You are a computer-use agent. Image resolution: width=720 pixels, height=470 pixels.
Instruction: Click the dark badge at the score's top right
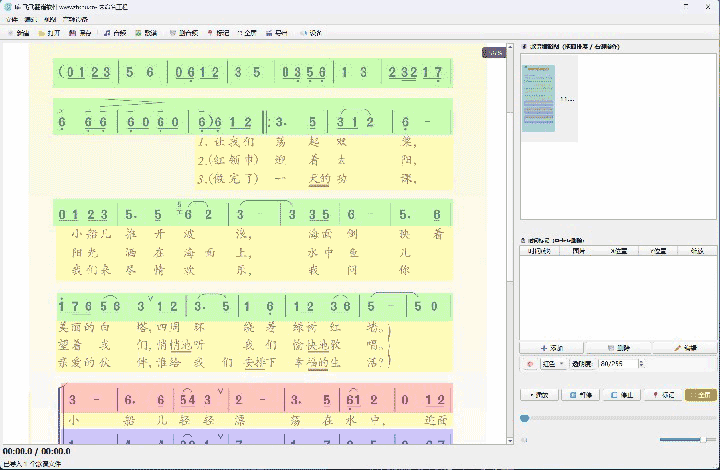[x=494, y=53]
